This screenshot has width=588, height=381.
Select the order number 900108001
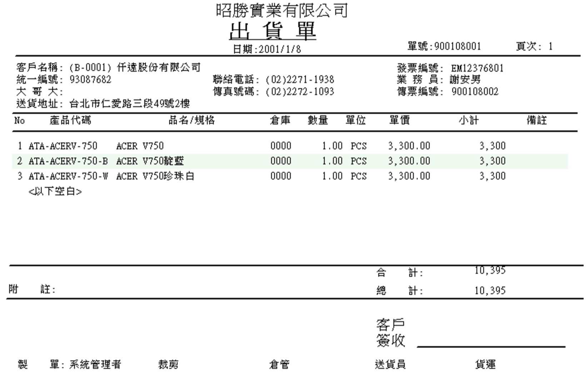(458, 46)
